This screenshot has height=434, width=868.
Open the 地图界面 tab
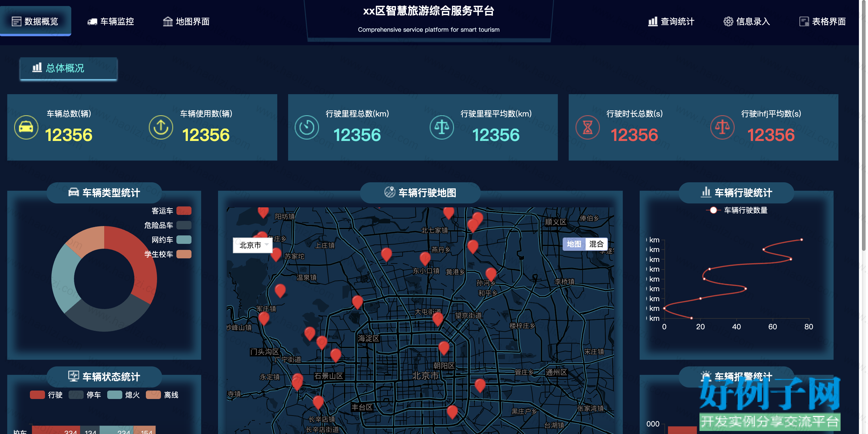pyautogui.click(x=186, y=21)
